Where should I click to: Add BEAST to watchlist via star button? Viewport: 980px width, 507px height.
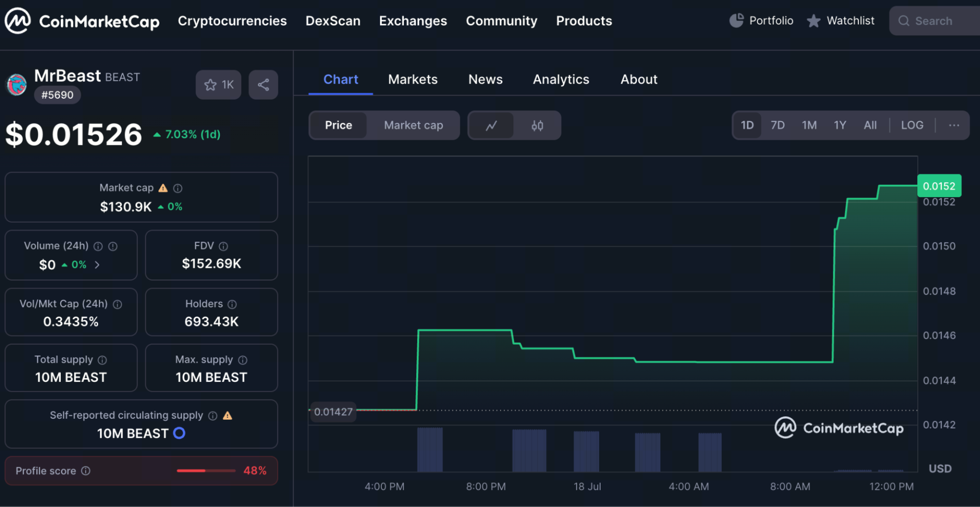[x=219, y=85]
